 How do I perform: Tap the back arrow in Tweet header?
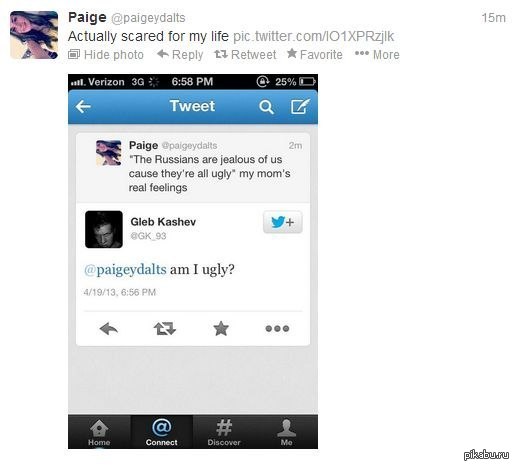[83, 107]
